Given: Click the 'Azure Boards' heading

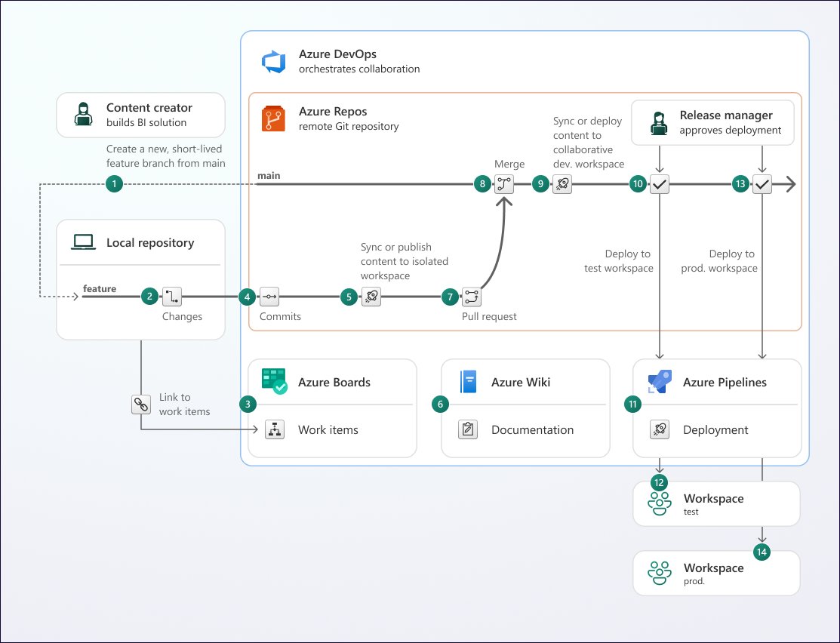Looking at the screenshot, I should (334, 382).
